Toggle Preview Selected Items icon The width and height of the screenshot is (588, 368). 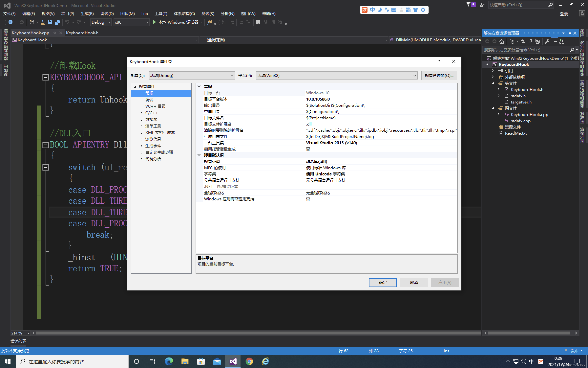[x=555, y=41]
